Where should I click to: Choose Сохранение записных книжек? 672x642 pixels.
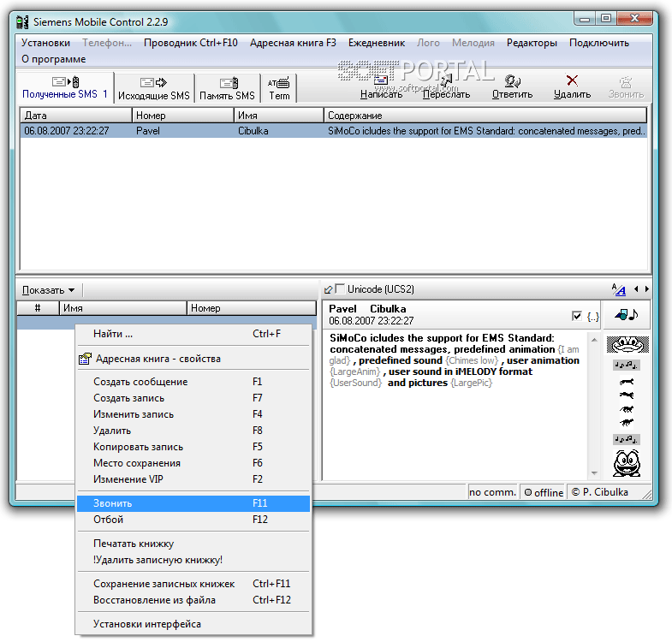193,584
